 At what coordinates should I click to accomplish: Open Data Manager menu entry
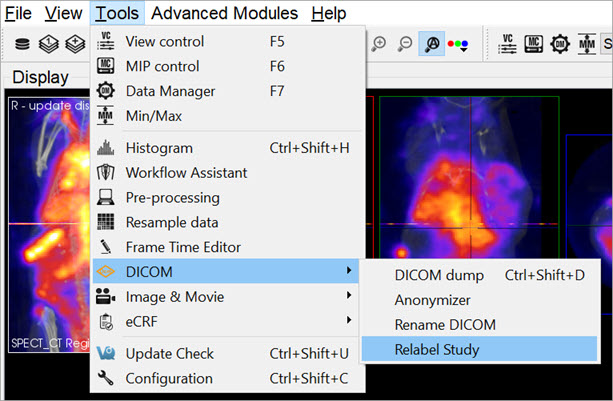[x=170, y=91]
